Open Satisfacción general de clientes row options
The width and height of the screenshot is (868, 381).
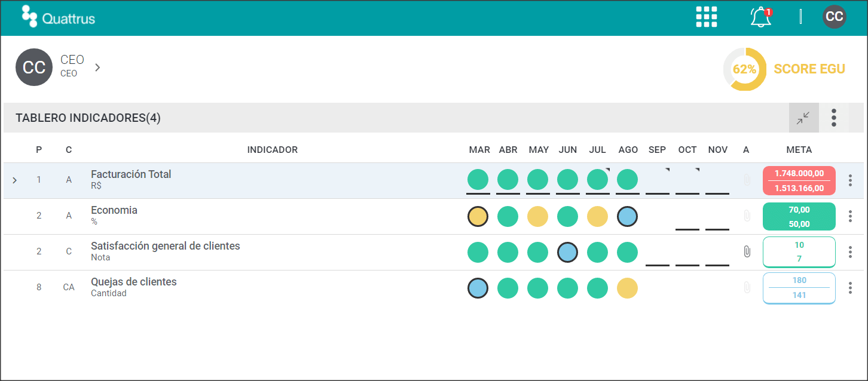point(850,252)
